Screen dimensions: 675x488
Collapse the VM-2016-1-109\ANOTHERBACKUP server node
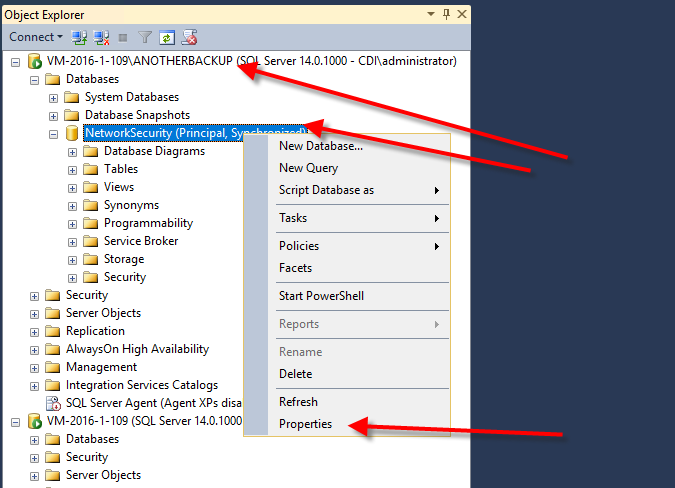click(15, 62)
